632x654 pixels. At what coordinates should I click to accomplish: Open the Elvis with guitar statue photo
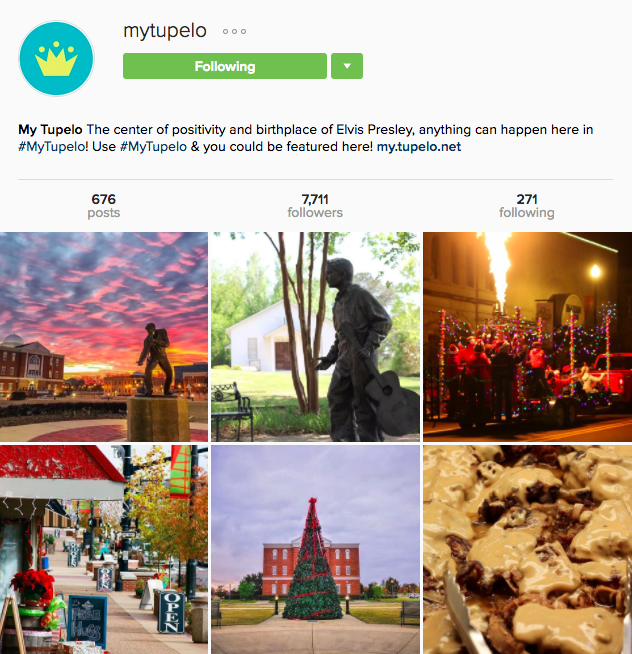315,337
